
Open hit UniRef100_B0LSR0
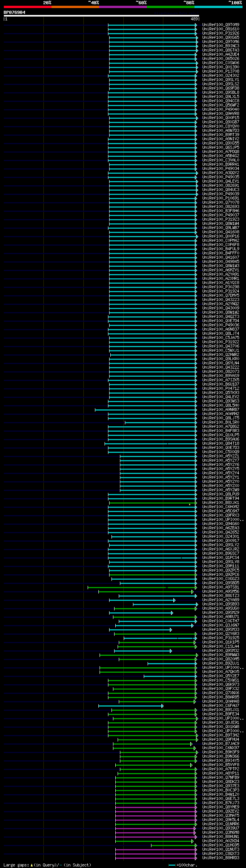[x=221, y=422]
